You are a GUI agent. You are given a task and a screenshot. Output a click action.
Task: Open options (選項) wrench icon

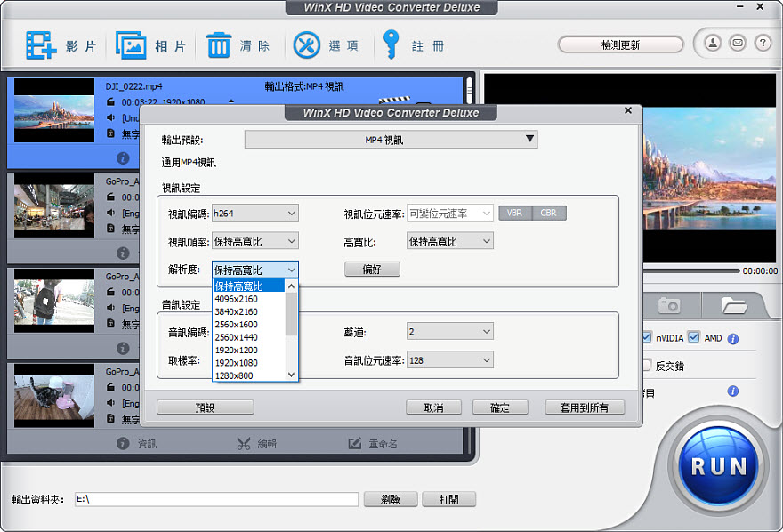click(307, 45)
